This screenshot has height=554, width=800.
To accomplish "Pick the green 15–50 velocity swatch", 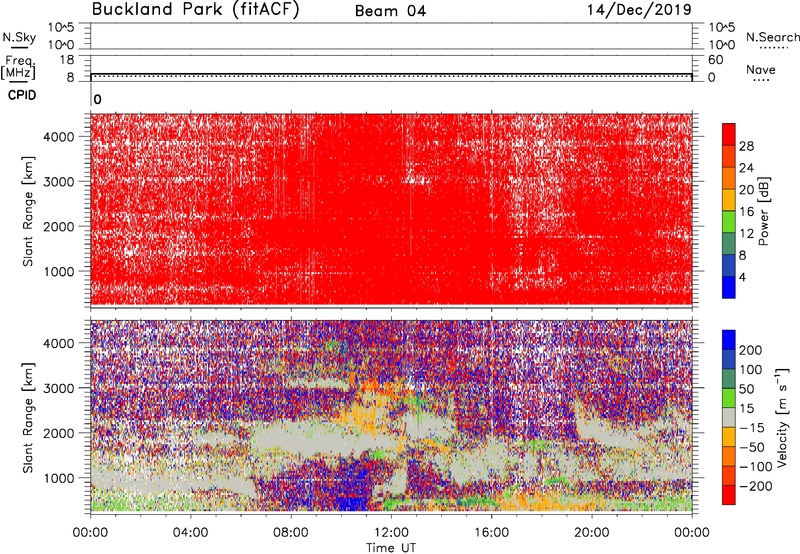I will (729, 398).
